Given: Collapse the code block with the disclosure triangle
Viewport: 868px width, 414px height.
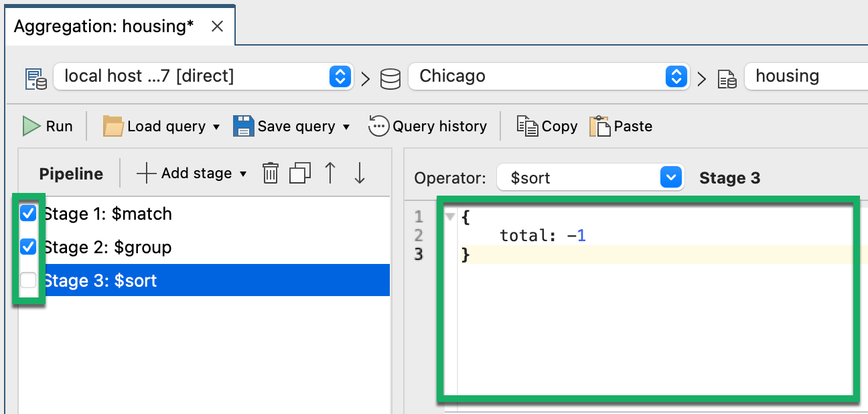Looking at the screenshot, I should point(449,216).
